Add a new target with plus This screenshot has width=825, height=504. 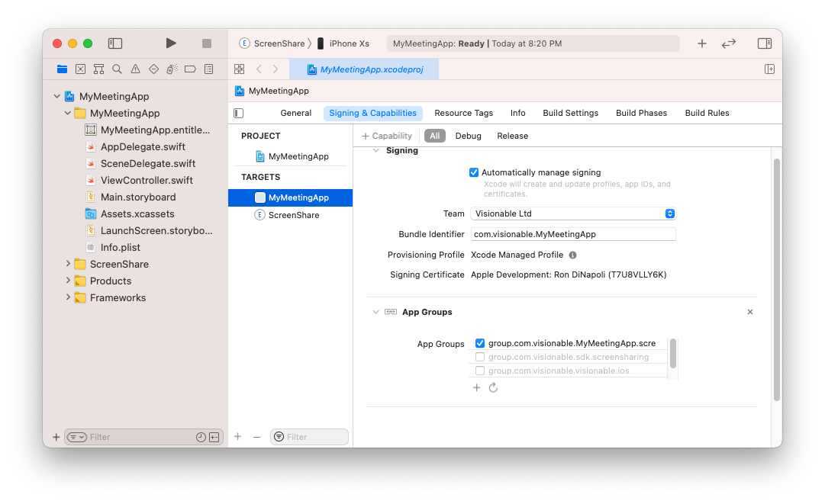[x=238, y=437]
